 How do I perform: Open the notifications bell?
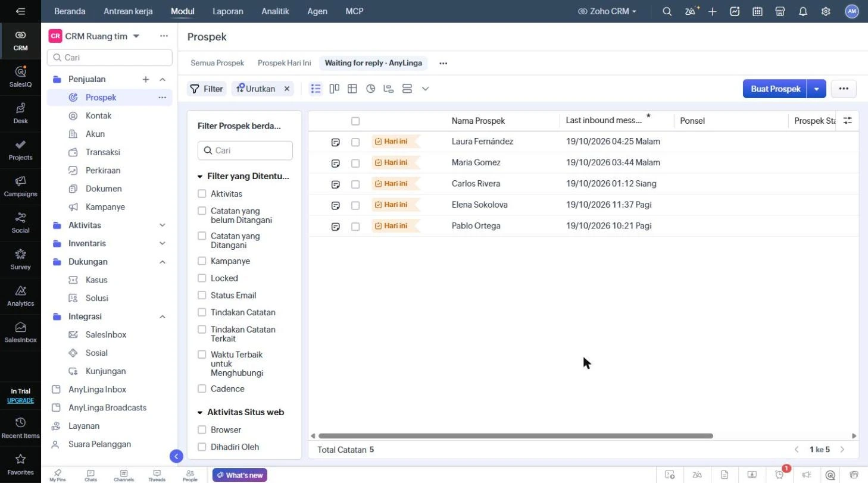point(803,11)
